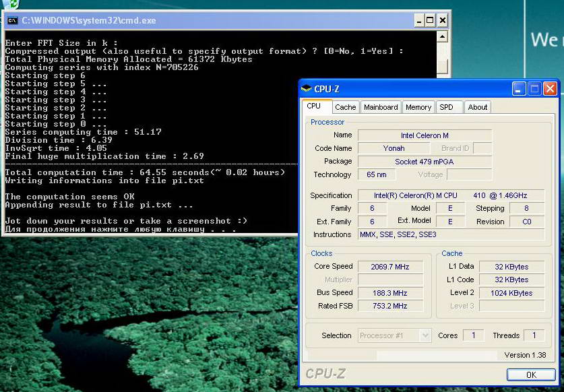Click the L1 Data value '32 KBytes'
The image size is (564, 392).
coord(511,267)
